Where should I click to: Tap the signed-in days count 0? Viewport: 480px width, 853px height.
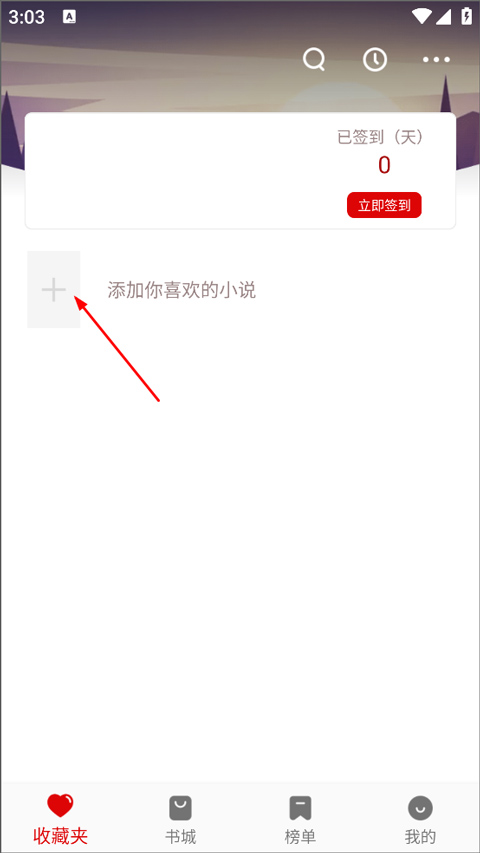(x=384, y=165)
